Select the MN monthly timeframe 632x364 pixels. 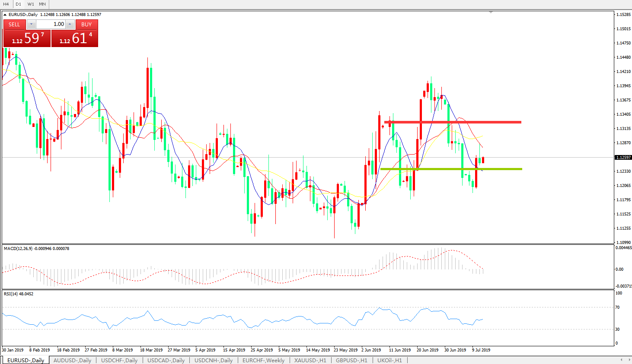(42, 4)
